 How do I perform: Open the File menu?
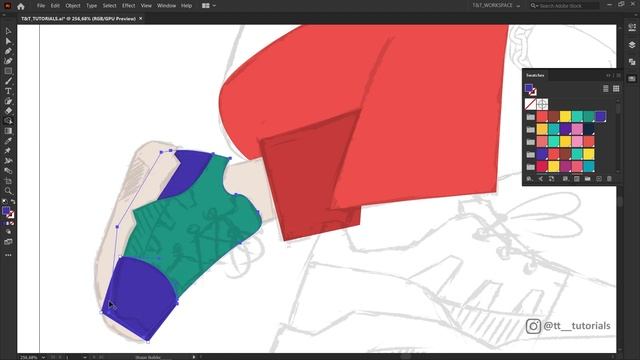41,6
